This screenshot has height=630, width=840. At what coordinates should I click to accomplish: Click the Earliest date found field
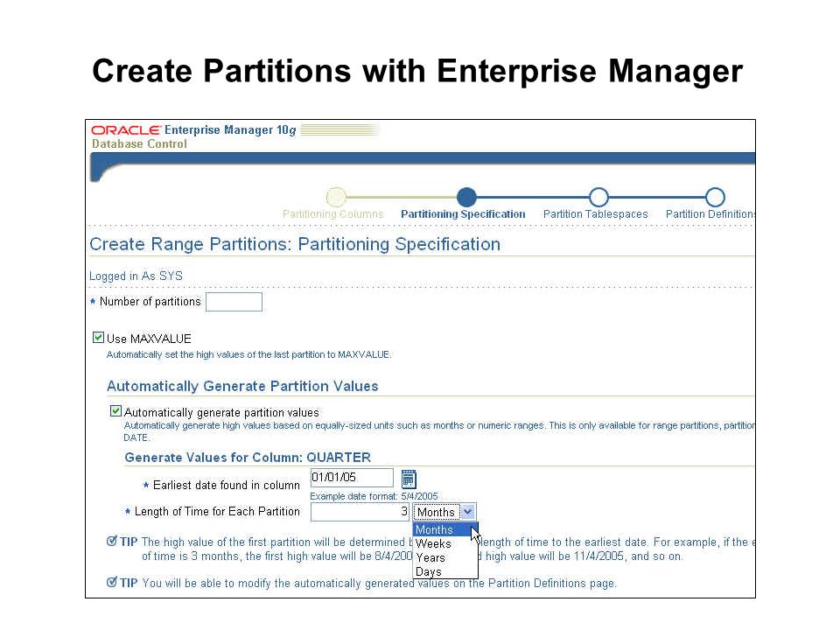(x=352, y=478)
